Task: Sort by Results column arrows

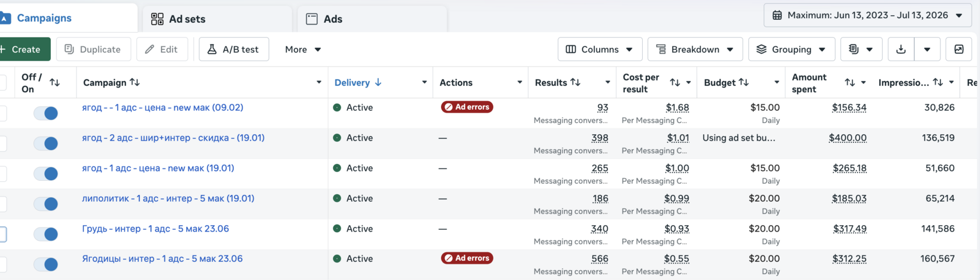Action: tap(575, 82)
